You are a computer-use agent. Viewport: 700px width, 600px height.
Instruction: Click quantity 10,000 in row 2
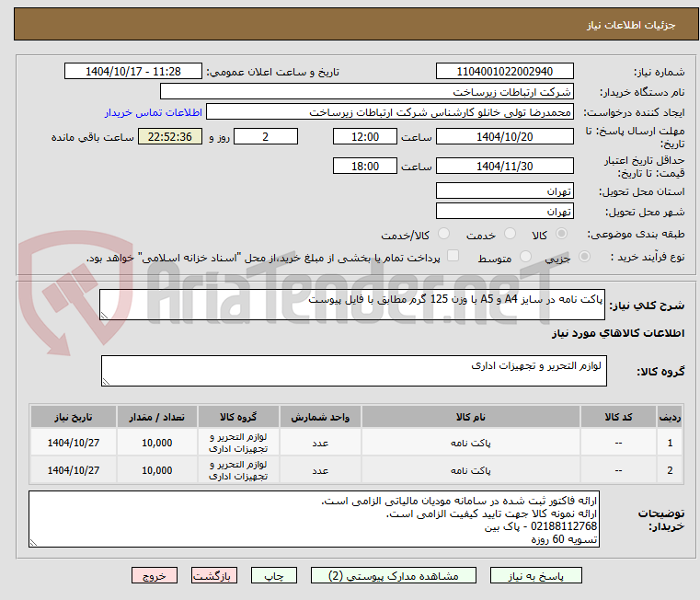pos(156,470)
